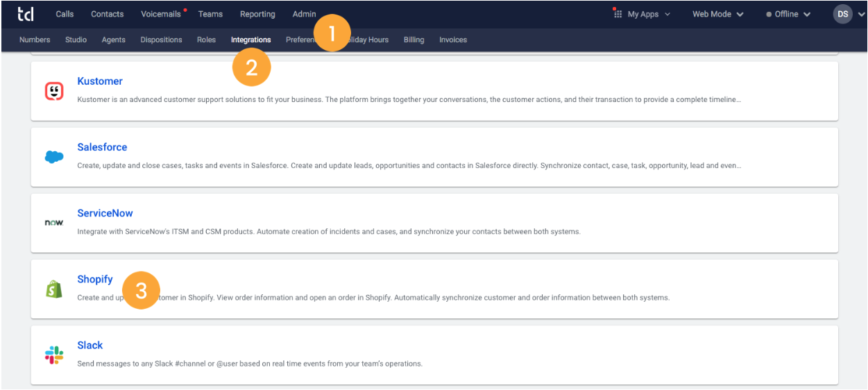Click the ServiceNow ITSM description text

pyautogui.click(x=329, y=232)
